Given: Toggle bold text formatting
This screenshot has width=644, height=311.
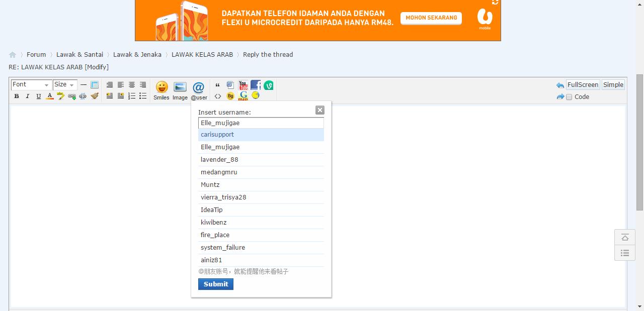Looking at the screenshot, I should point(17,96).
